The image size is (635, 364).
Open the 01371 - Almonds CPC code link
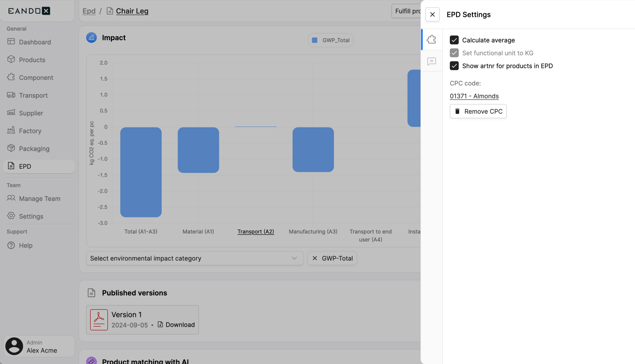474,96
